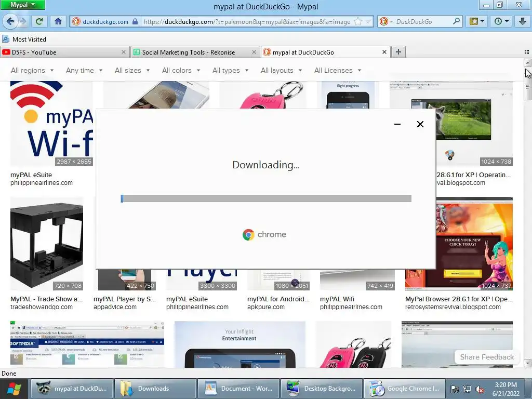
Task: Open the Softpedia screenshot thumbnail
Action: (87, 344)
